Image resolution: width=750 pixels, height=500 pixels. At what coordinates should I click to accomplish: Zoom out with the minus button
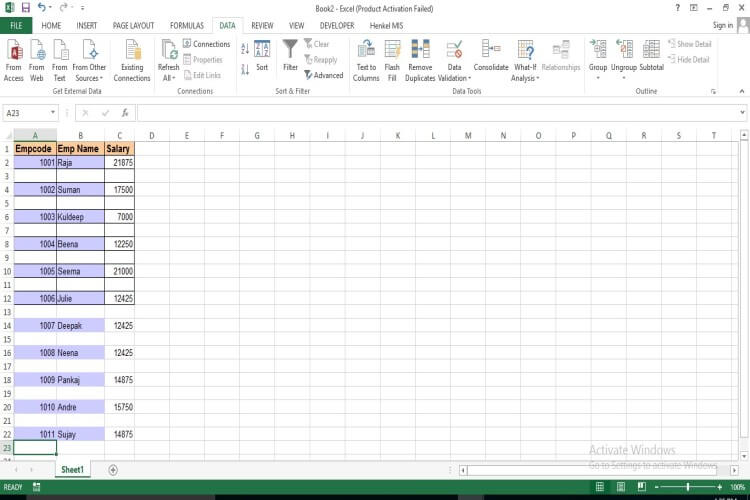click(x=657, y=487)
